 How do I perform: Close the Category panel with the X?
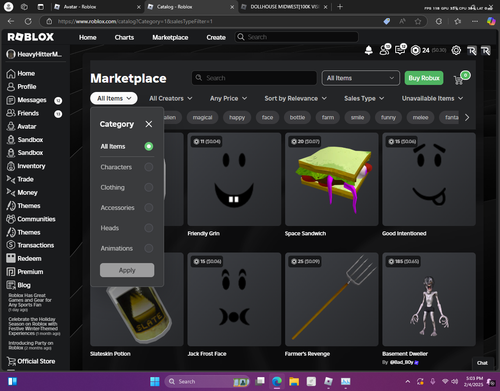(149, 124)
